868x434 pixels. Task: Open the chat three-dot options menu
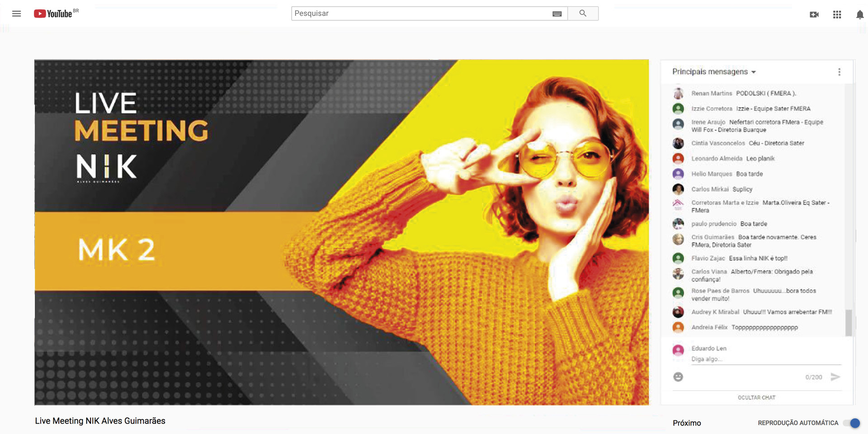click(x=840, y=72)
